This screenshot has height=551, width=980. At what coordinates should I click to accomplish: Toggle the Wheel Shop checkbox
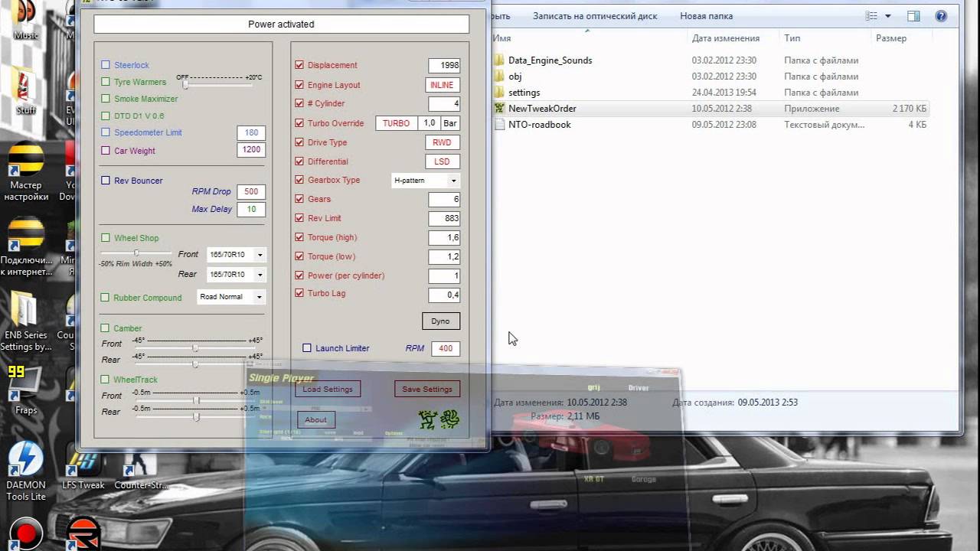106,238
